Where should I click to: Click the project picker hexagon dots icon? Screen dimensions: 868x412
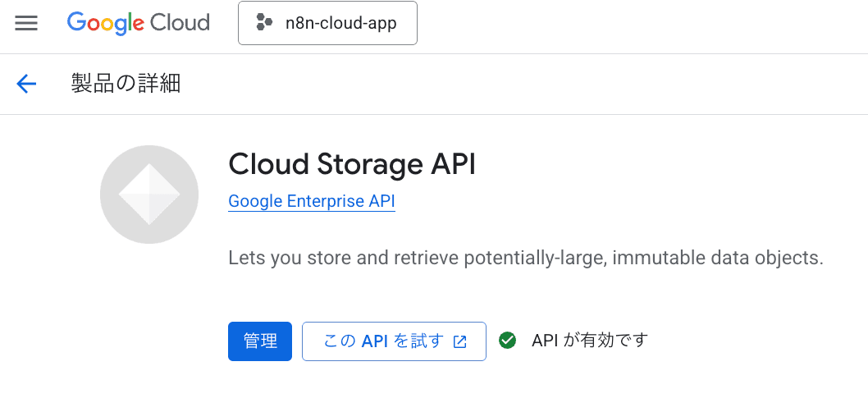(x=264, y=23)
